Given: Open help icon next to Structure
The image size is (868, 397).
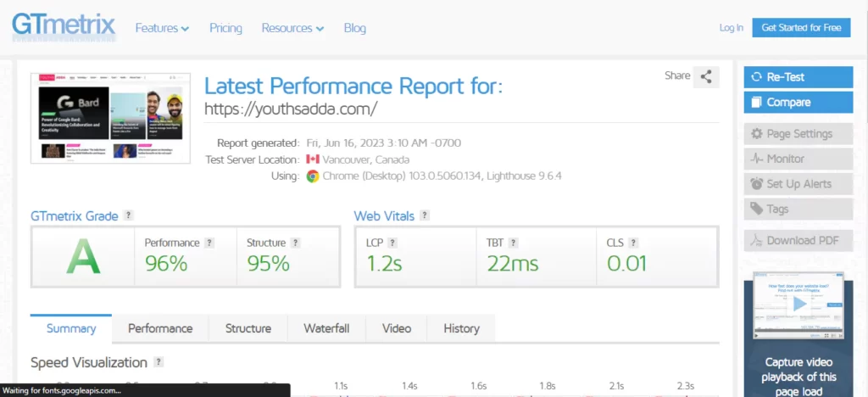Looking at the screenshot, I should click(x=296, y=243).
